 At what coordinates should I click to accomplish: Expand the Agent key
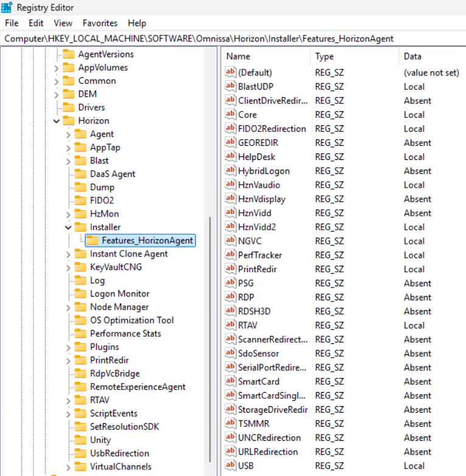click(x=68, y=134)
